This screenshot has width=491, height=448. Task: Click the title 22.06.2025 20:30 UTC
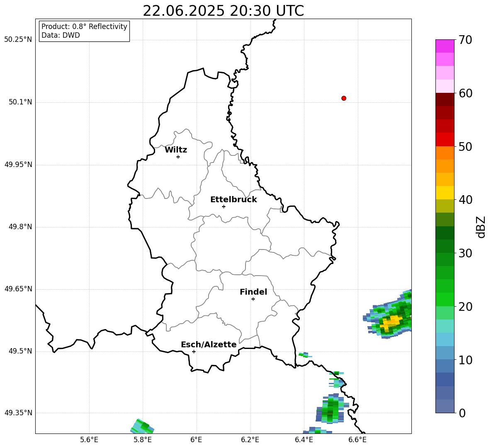point(223,11)
